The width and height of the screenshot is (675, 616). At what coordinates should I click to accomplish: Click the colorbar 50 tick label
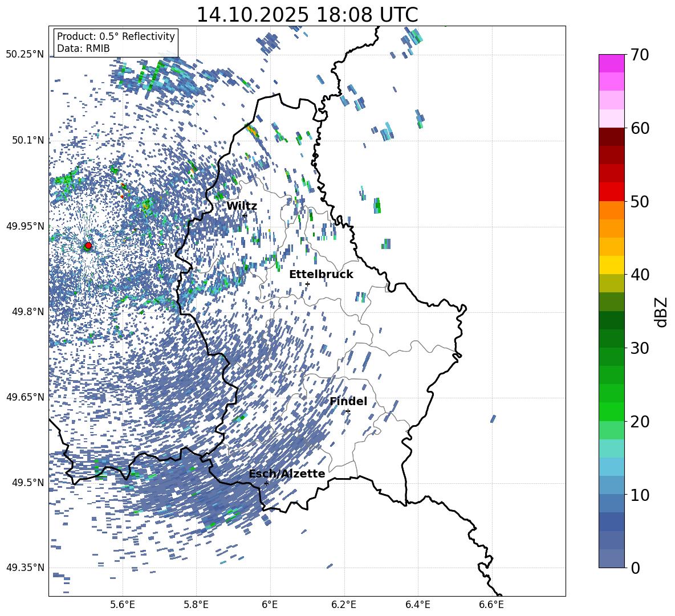640,202
